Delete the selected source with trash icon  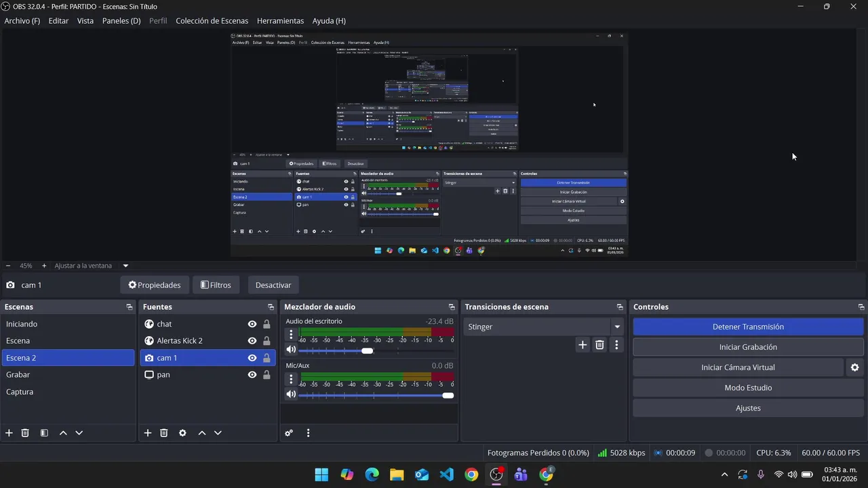point(164,433)
